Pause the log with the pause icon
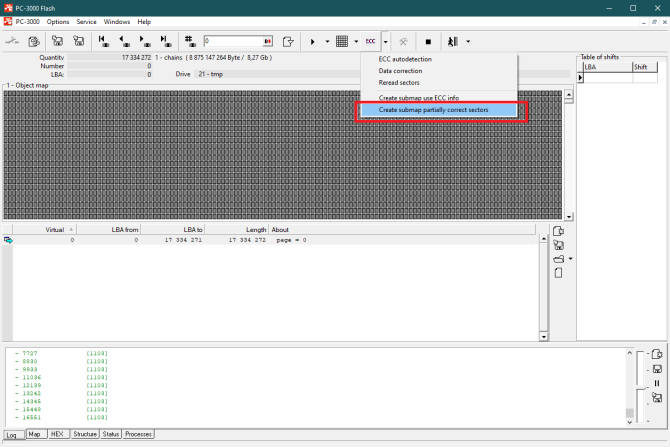This screenshot has width=670, height=447. click(x=657, y=383)
